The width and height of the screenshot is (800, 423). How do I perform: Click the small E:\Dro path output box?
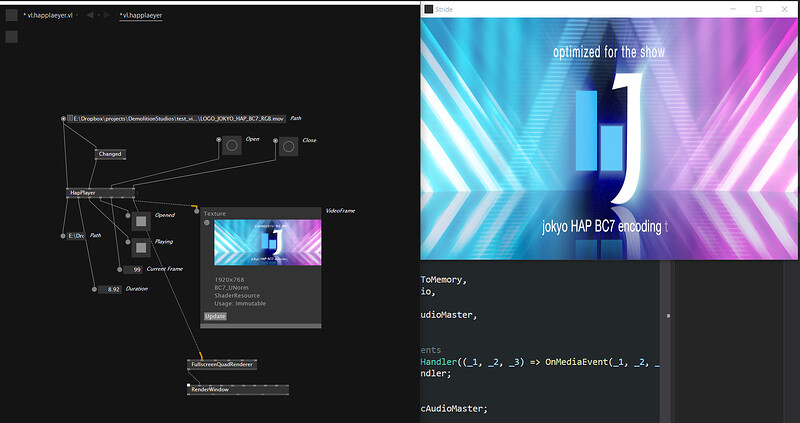coord(76,236)
